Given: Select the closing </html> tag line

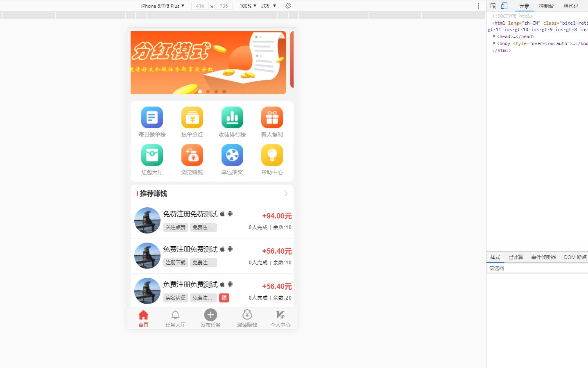Looking at the screenshot, I should coord(502,50).
